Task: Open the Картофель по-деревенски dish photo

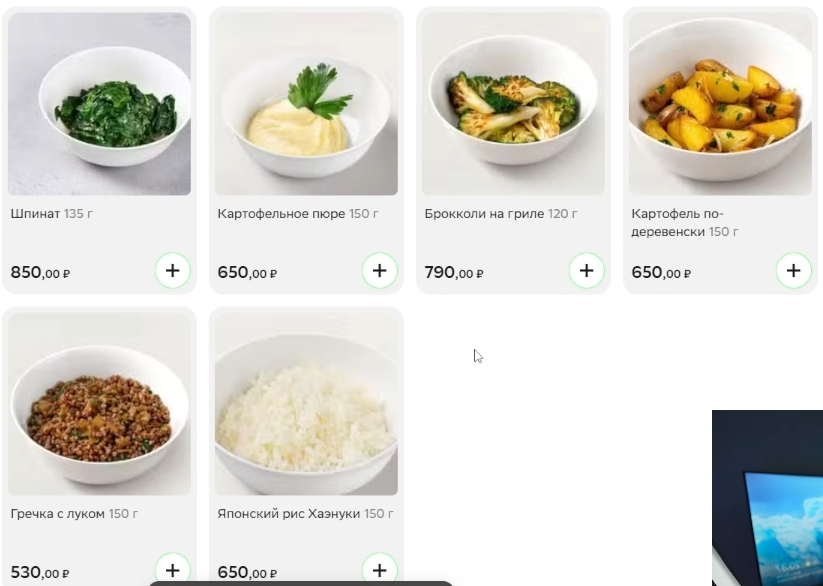Action: 720,103
